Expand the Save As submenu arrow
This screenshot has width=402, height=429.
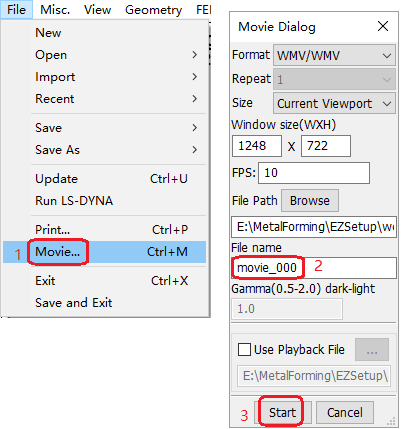tap(195, 150)
